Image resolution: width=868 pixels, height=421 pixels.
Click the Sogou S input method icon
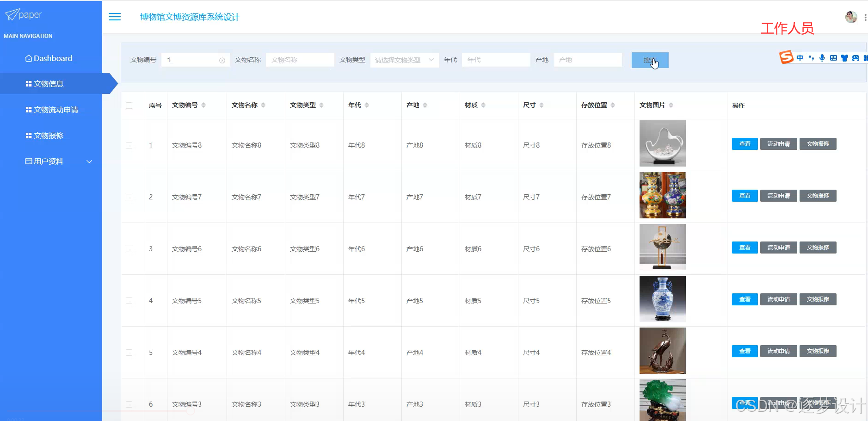(x=786, y=57)
